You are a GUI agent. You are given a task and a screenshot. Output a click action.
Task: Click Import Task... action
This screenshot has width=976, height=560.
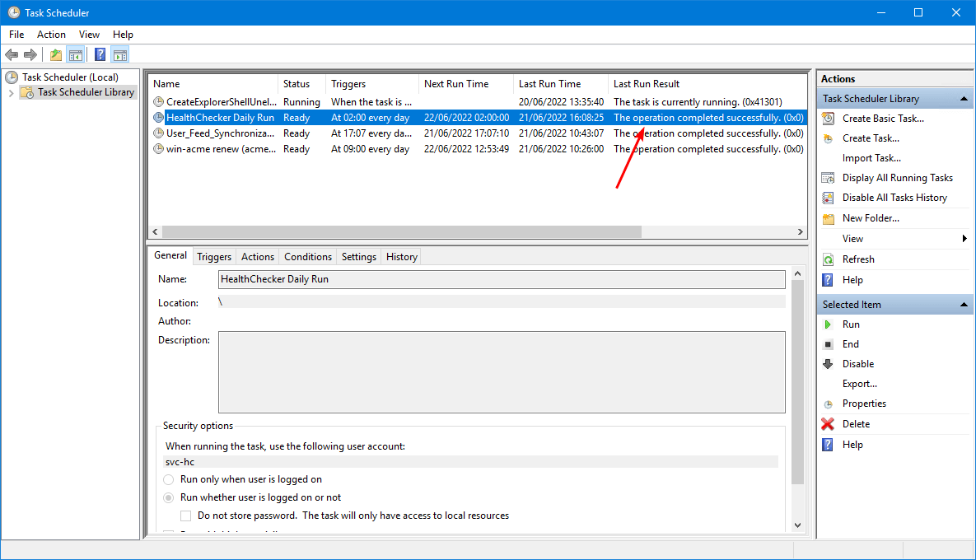pyautogui.click(x=871, y=158)
